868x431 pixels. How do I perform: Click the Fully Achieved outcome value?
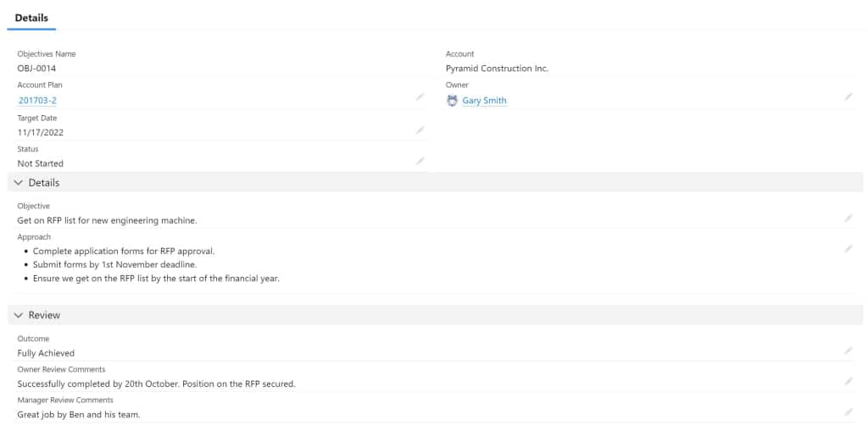[46, 353]
